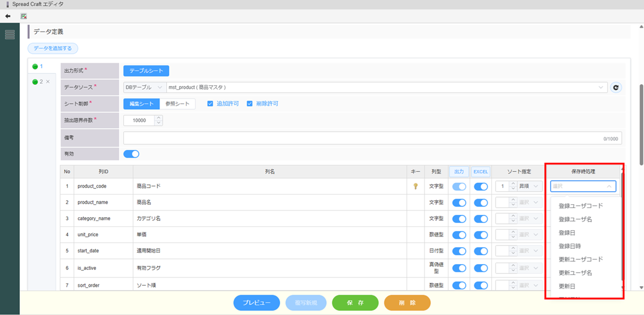Choose 更新ユーザ名 from the dropdown list
Screen dimensions: 644x315
tap(575, 273)
